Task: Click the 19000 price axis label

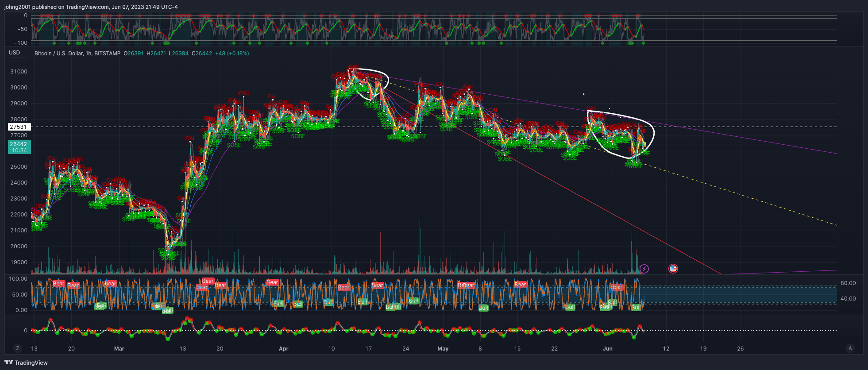Action: 19,262
